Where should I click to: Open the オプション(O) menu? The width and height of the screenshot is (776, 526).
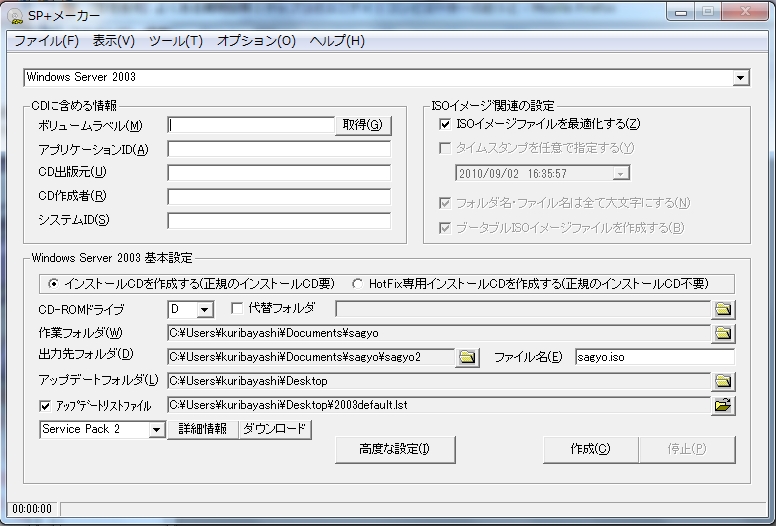256,41
